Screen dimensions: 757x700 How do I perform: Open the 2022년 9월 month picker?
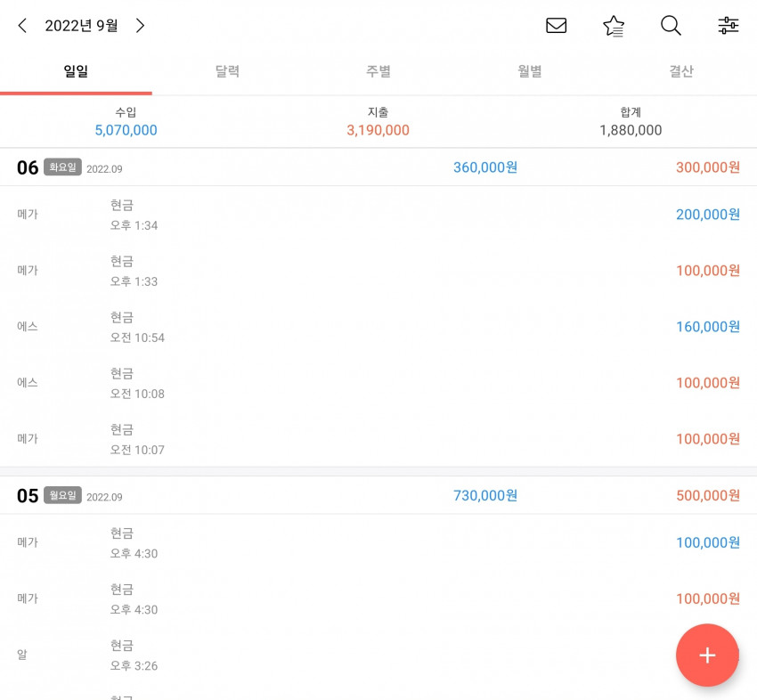[81, 26]
